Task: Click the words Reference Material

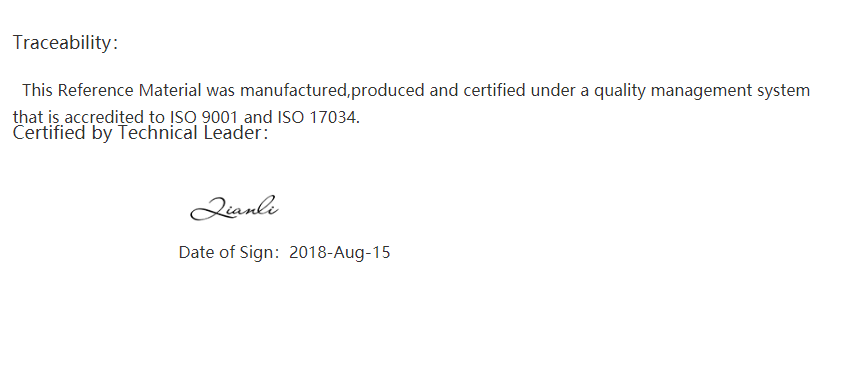Action: coord(129,90)
